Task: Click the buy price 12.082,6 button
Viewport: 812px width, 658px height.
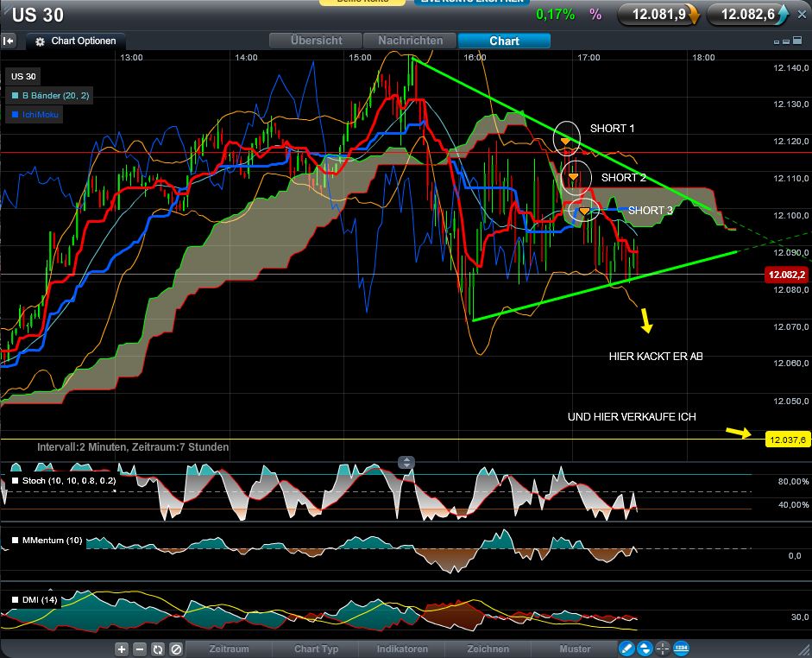Action: 748,15
